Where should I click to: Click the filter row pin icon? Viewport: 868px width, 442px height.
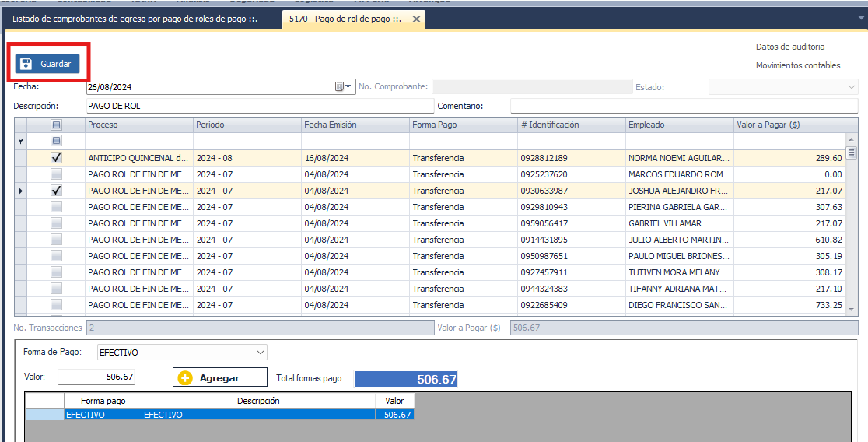(x=20, y=142)
